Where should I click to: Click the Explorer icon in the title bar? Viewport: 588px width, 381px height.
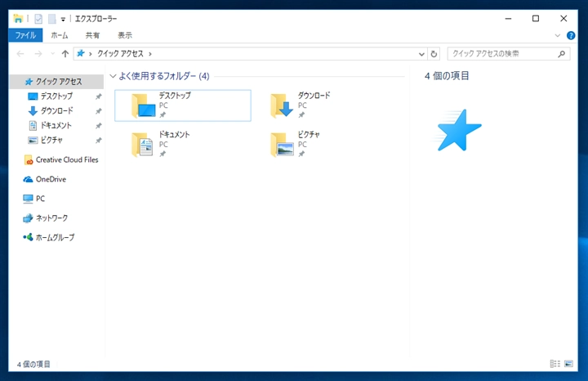point(18,18)
